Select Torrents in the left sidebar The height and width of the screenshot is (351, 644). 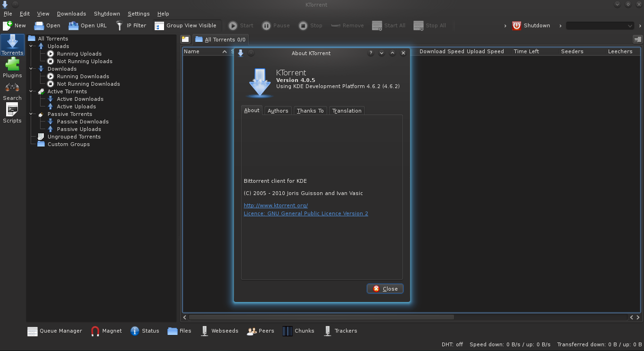point(12,45)
